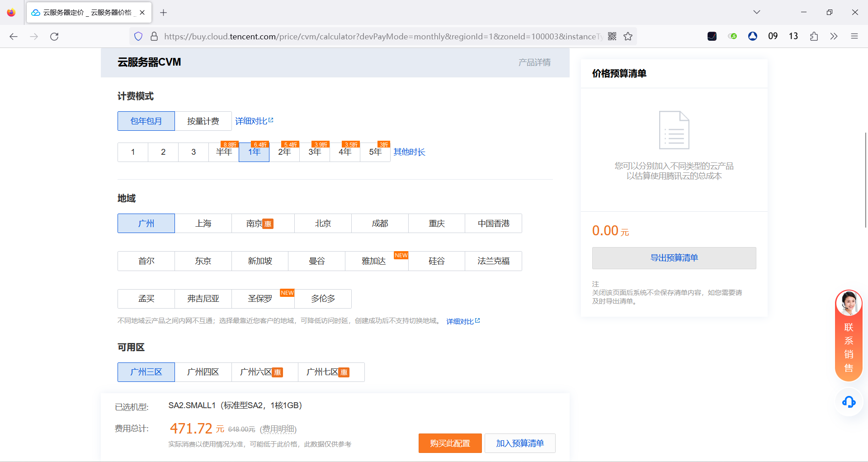Select the 3年 discount duration option
The width and height of the screenshot is (868, 462).
(315, 152)
